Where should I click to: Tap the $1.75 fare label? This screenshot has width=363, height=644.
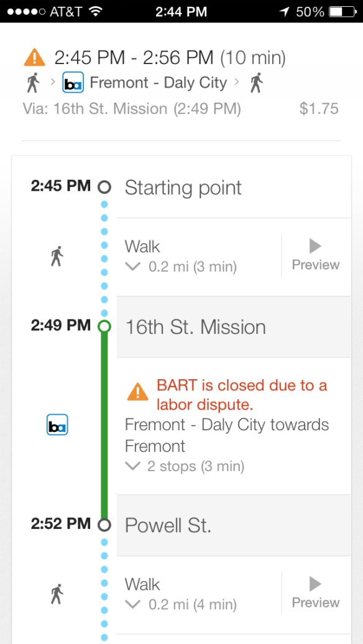320,108
